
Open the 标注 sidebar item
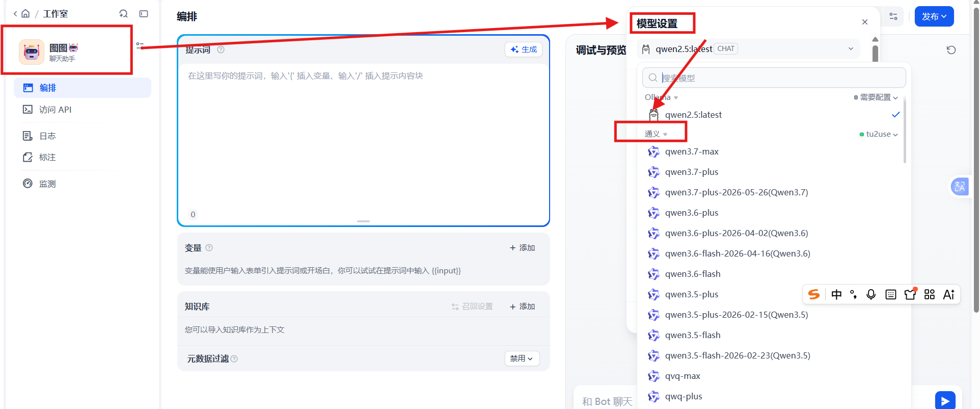pyautogui.click(x=83, y=157)
